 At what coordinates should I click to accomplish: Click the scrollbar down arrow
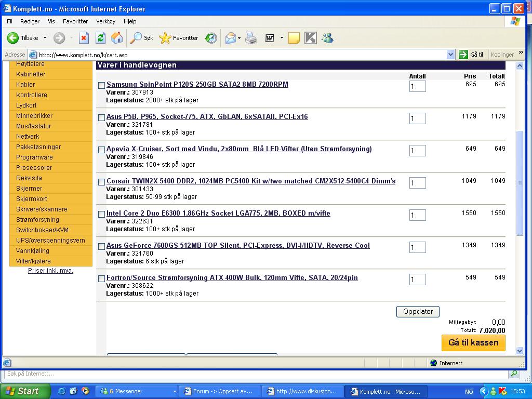(x=520, y=351)
